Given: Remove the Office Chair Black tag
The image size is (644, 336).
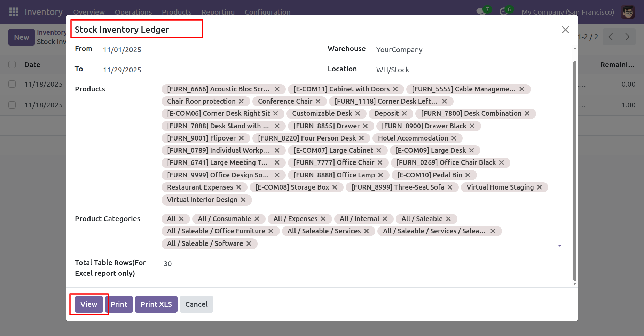Looking at the screenshot, I should pyautogui.click(x=501, y=163).
